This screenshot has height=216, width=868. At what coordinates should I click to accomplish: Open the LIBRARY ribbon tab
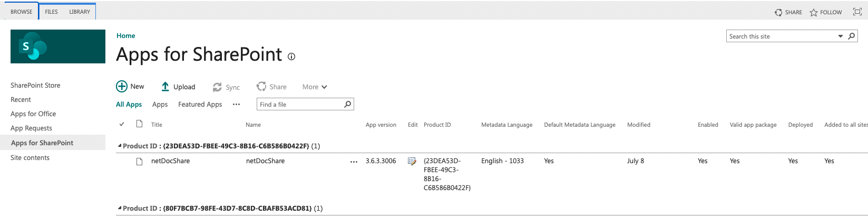tap(80, 12)
